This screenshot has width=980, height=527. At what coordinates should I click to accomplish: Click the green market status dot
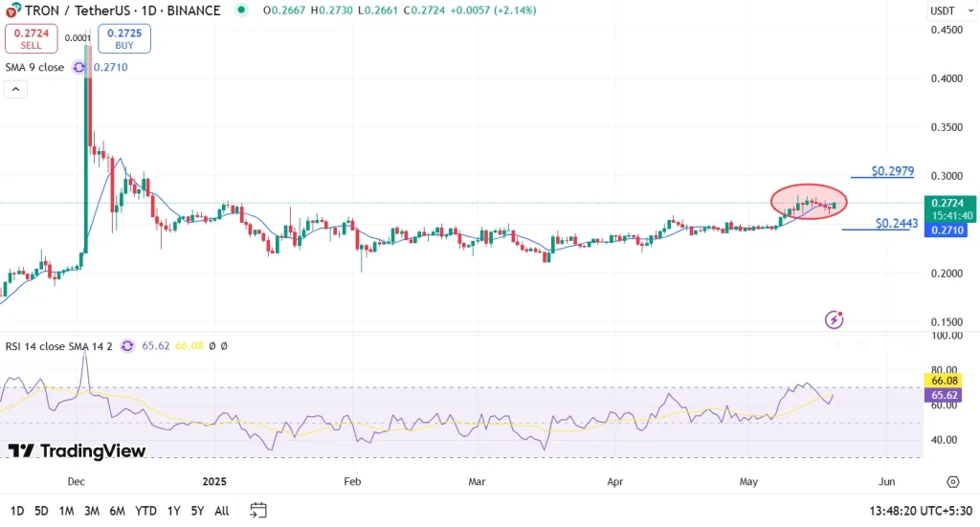tap(241, 10)
